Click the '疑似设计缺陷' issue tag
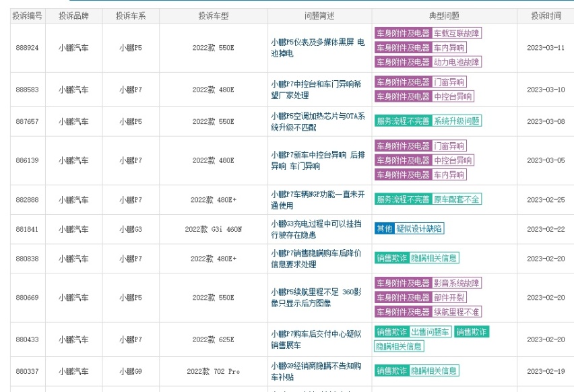This screenshot has width=574, height=392. [419, 228]
